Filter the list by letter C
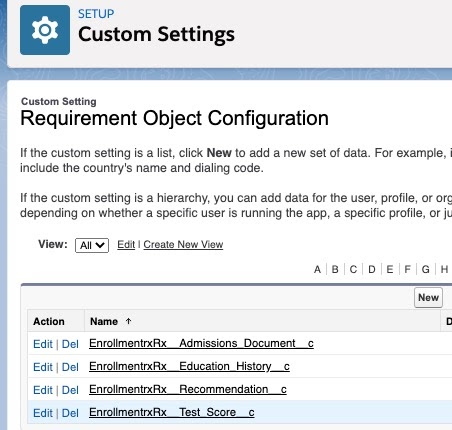 pos(353,269)
